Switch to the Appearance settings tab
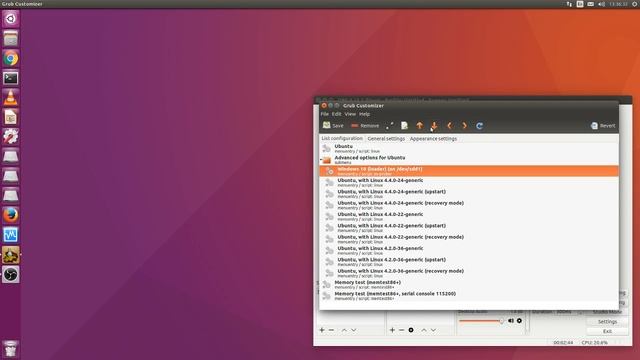Screen dimensions: 640x360 point(433,139)
